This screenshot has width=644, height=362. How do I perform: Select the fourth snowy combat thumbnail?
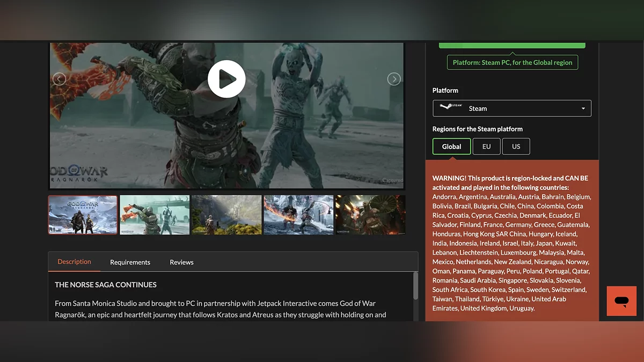point(298,215)
